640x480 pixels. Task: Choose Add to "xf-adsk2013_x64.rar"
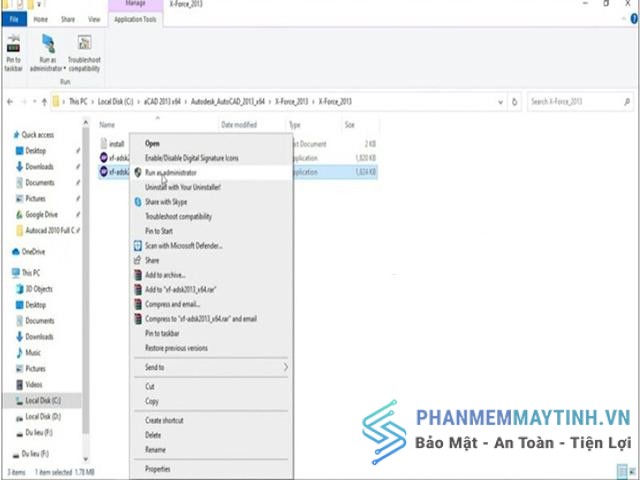tap(211, 289)
